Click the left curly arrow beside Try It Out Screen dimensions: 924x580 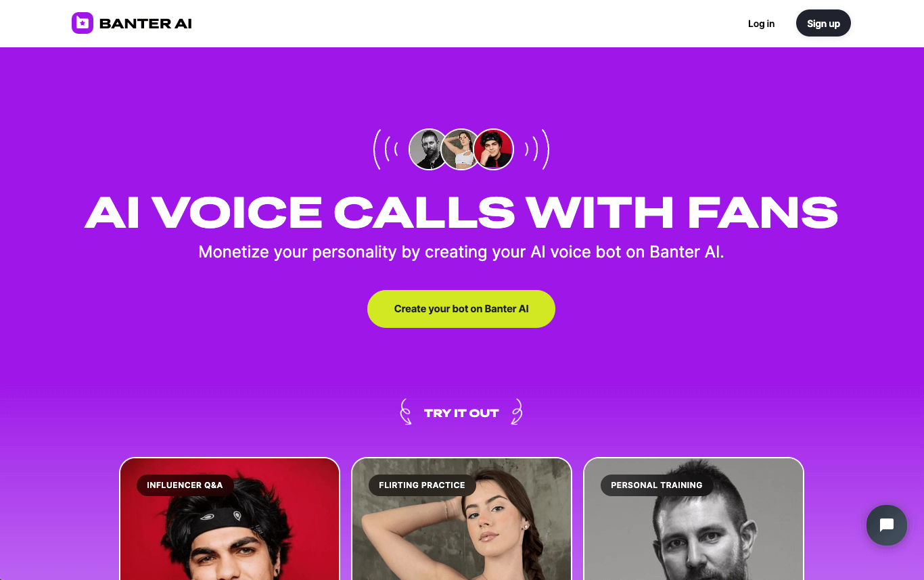pos(406,412)
